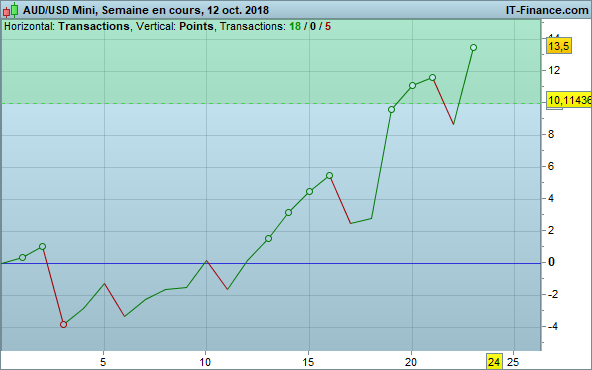Screen dimensions: 592x370
Task: Click the '20' label on the horizontal axis
Action: (x=411, y=362)
